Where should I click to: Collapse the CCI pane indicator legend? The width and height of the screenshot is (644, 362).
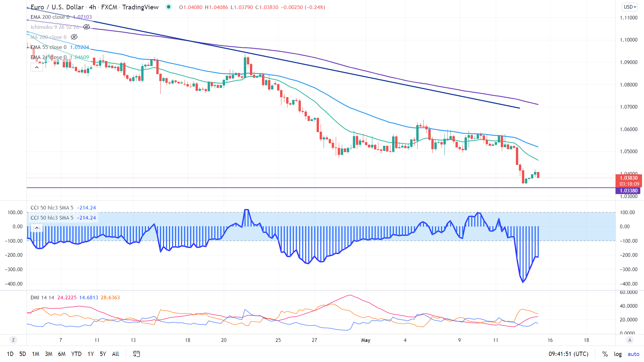pyautogui.click(x=37, y=228)
